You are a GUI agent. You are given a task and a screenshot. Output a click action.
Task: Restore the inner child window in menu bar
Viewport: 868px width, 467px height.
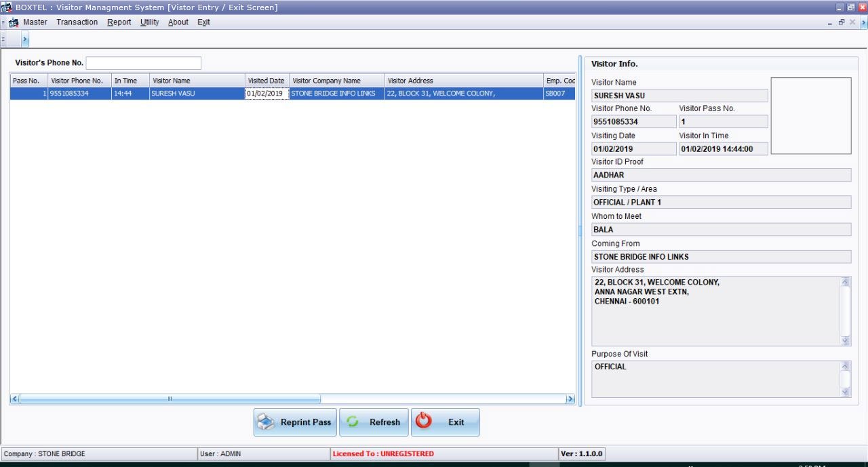[x=842, y=22]
